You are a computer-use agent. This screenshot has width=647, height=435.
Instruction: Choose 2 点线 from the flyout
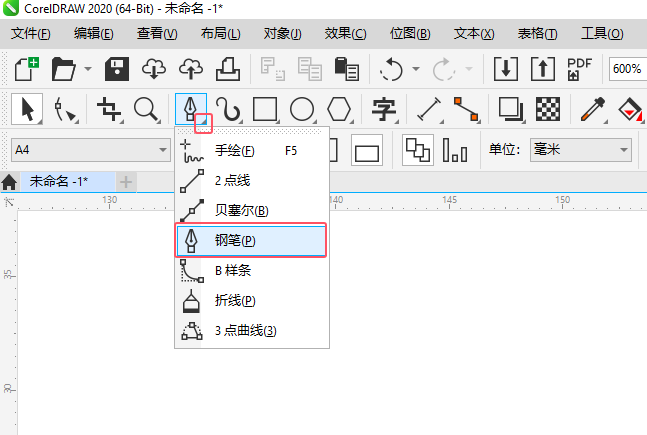click(252, 180)
